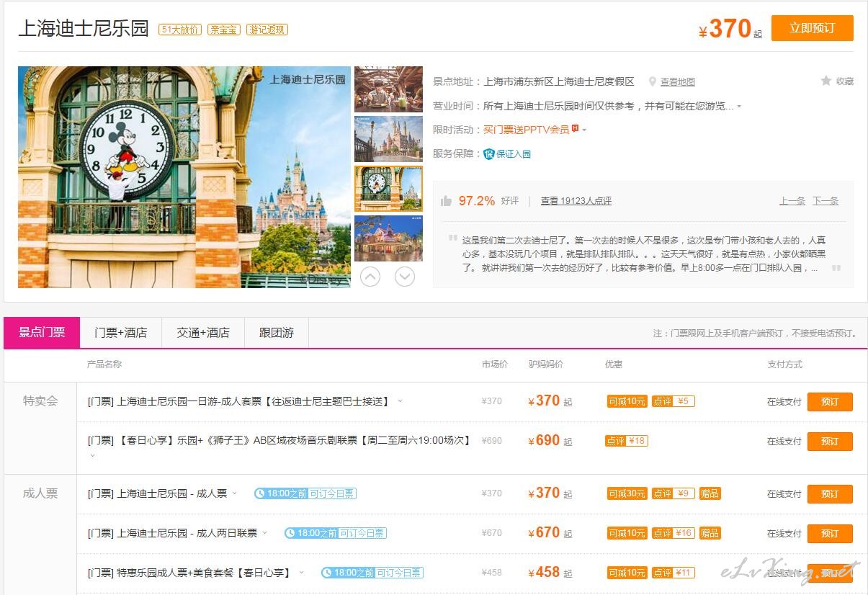Click 买门票送PPTV会员 promotion link
The height and width of the screenshot is (595, 868).
pyautogui.click(x=526, y=130)
